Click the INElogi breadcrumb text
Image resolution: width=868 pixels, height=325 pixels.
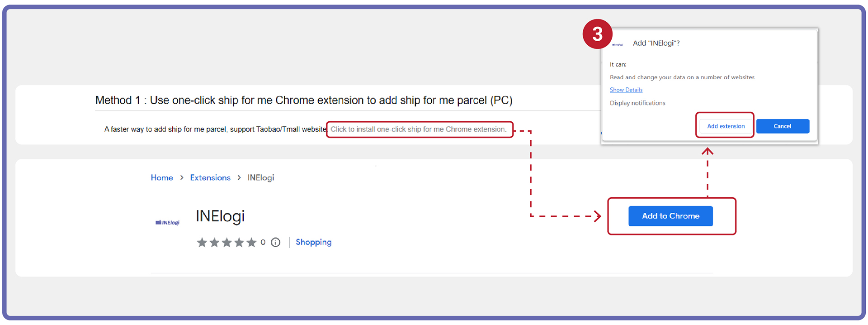(x=260, y=177)
